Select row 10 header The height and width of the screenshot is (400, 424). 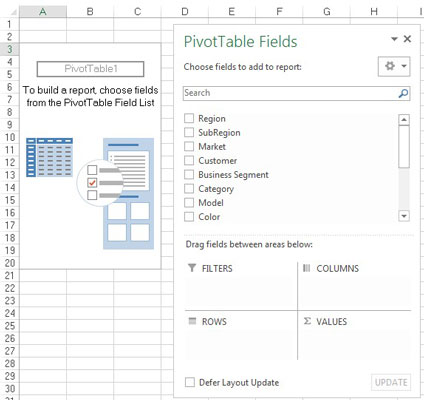coord(9,137)
